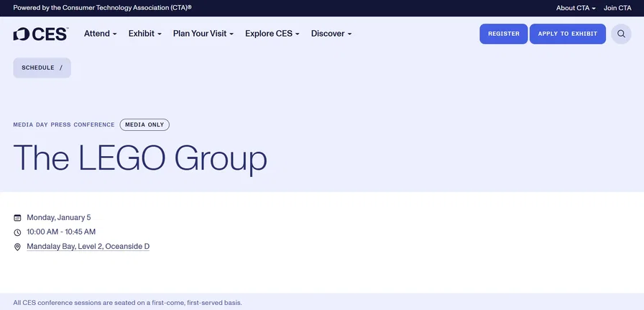Select the text 'MEDIA DAY PRESS CONFERENCE'
Image resolution: width=644 pixels, height=310 pixels.
64,124
